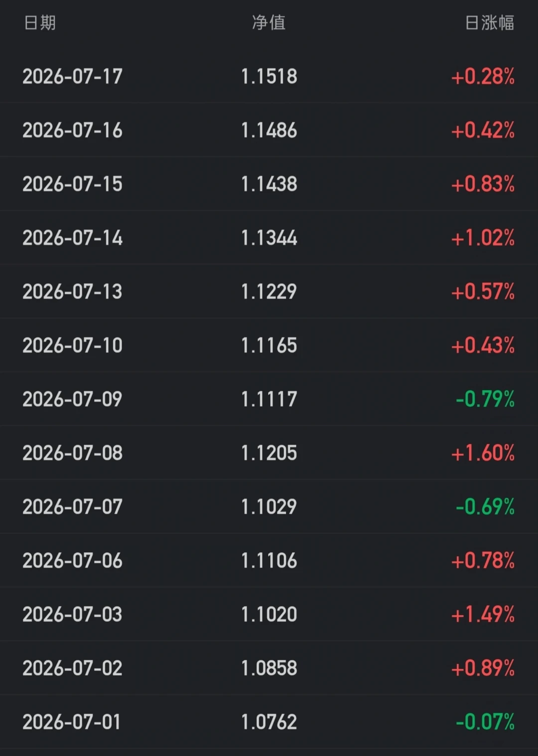Viewport: 538px width, 756px height.
Task: Select daily change +0.57%
Action: coord(483,292)
